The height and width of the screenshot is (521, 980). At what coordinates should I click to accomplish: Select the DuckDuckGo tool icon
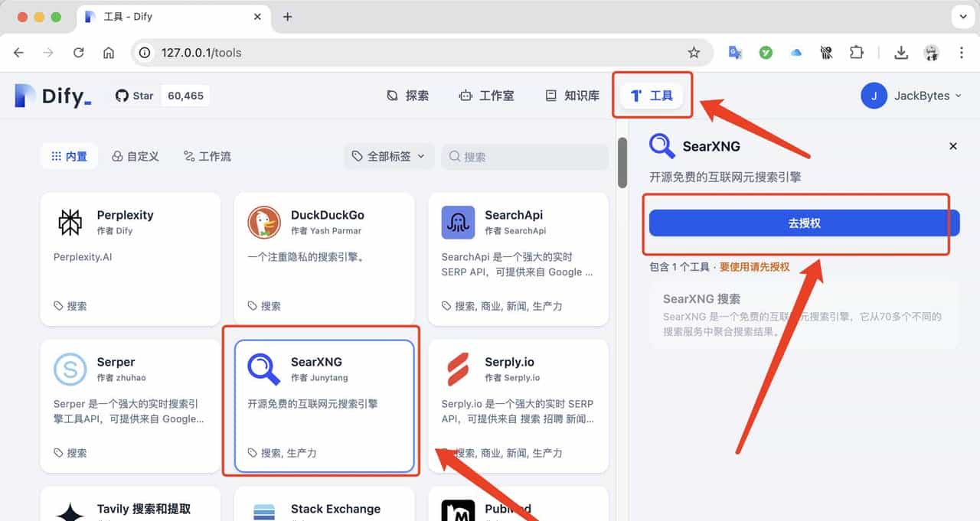click(x=264, y=222)
